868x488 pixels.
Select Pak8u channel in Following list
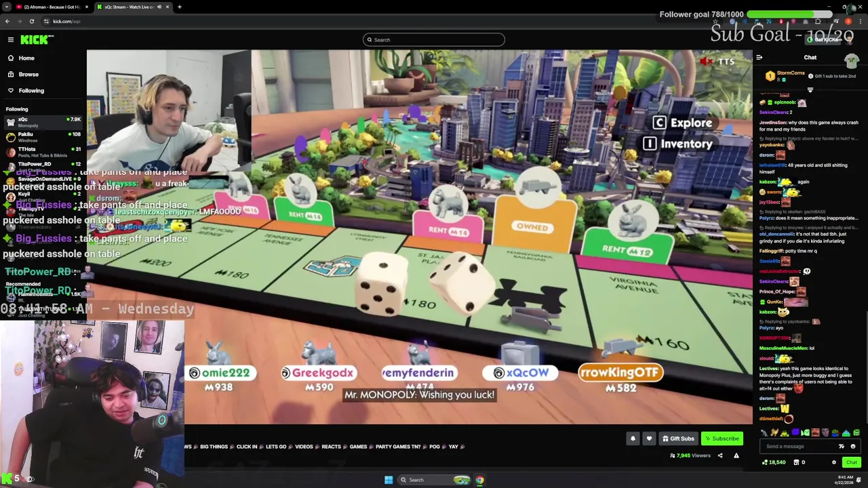pyautogui.click(x=43, y=137)
